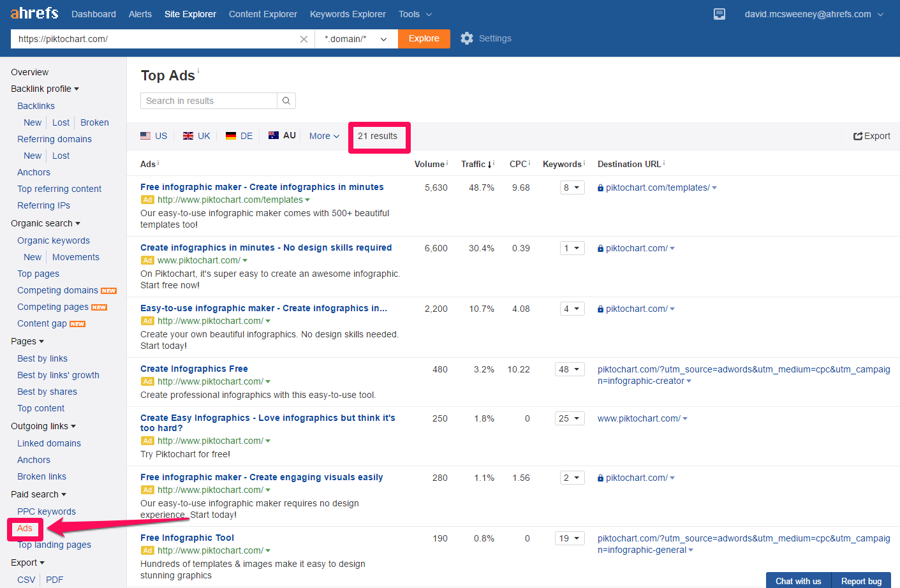The height and width of the screenshot is (588, 900).
Task: Open the More countries dropdown
Action: 324,136
